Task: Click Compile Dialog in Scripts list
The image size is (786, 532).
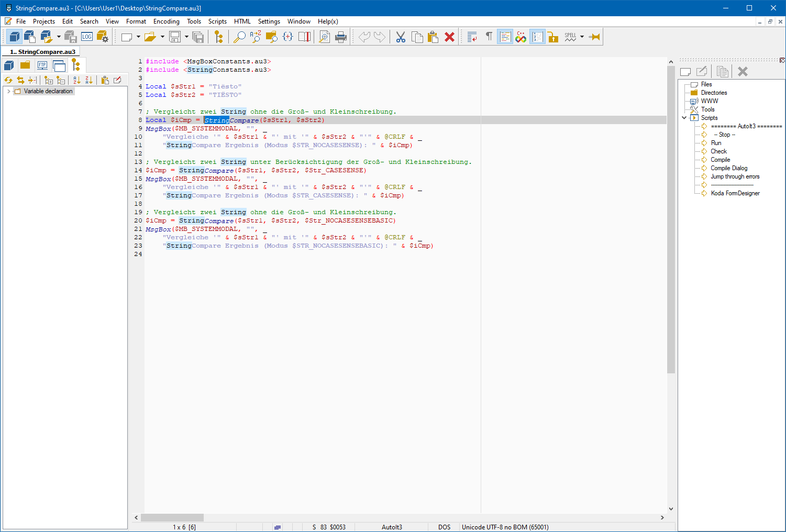Action: tap(728, 168)
